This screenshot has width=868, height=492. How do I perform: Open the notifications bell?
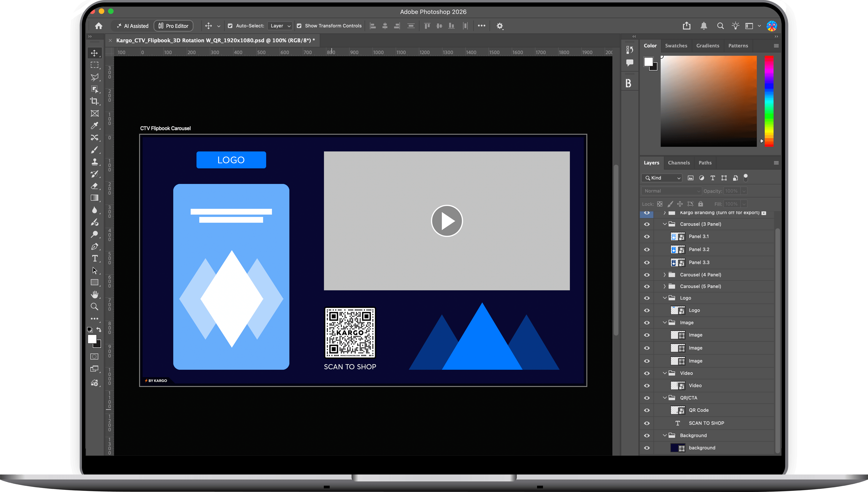coord(704,26)
